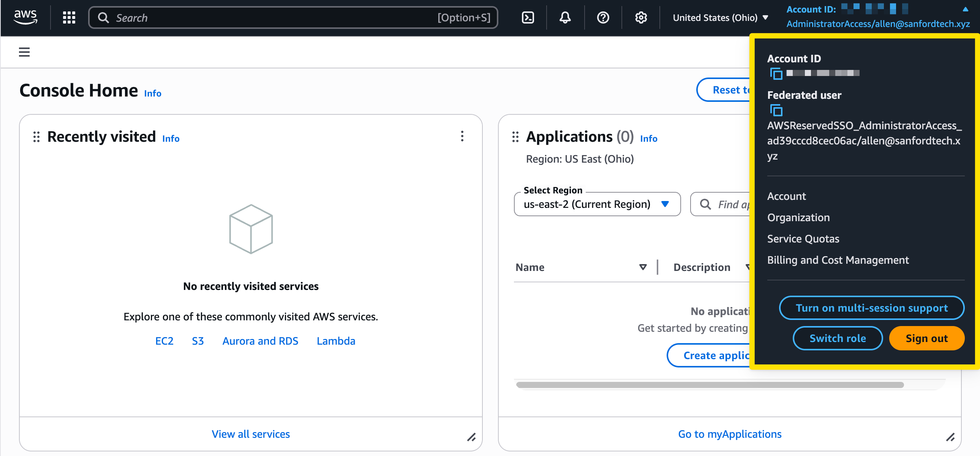Viewport: 980px width, 456px height.
Task: Click the AWS logo home icon
Action: [25, 17]
